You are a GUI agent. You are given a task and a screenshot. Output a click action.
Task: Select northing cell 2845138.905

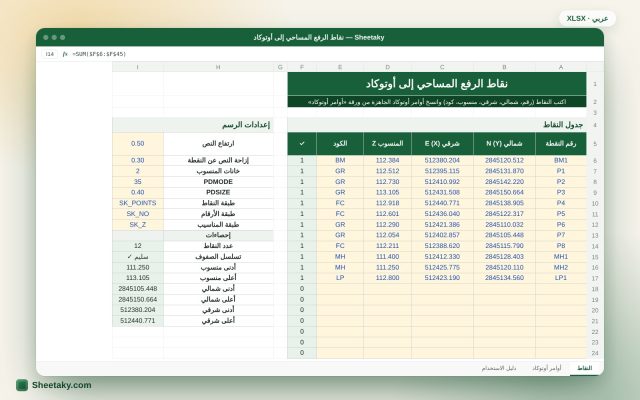pyautogui.click(x=504, y=203)
